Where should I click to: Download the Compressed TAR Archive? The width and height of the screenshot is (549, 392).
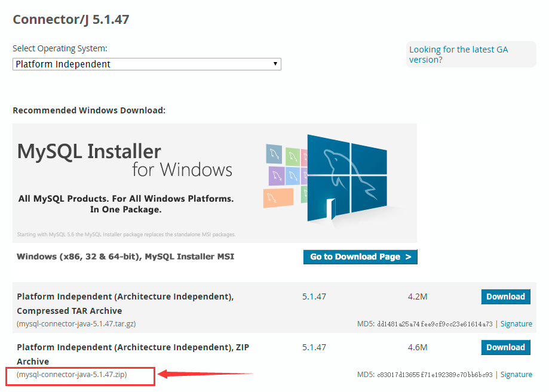505,297
